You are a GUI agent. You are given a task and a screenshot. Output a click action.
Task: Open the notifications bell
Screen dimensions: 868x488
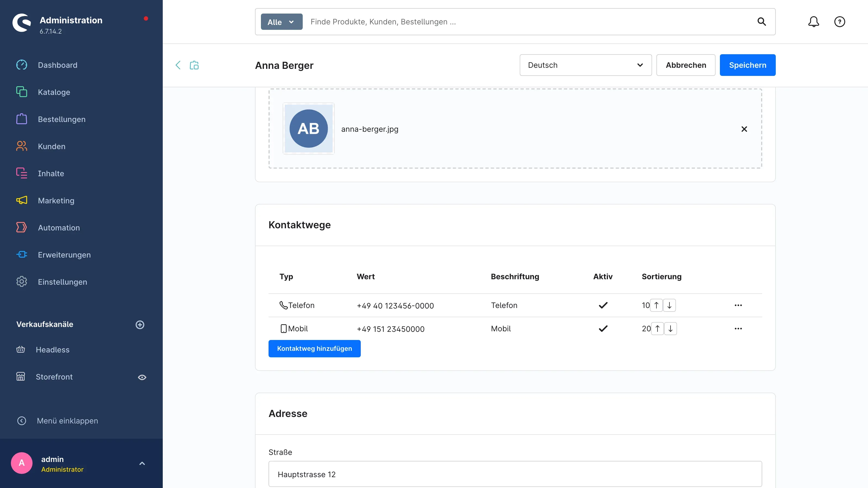pos(813,22)
